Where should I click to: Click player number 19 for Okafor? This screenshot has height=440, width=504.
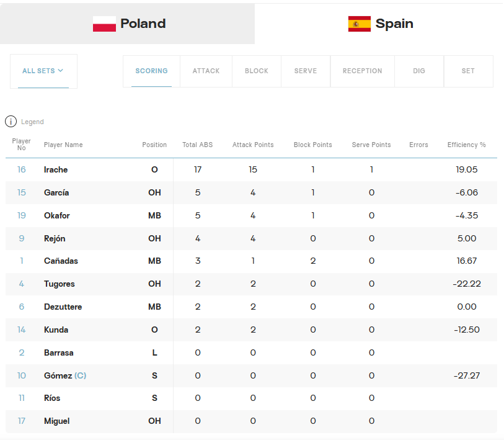pos(21,215)
